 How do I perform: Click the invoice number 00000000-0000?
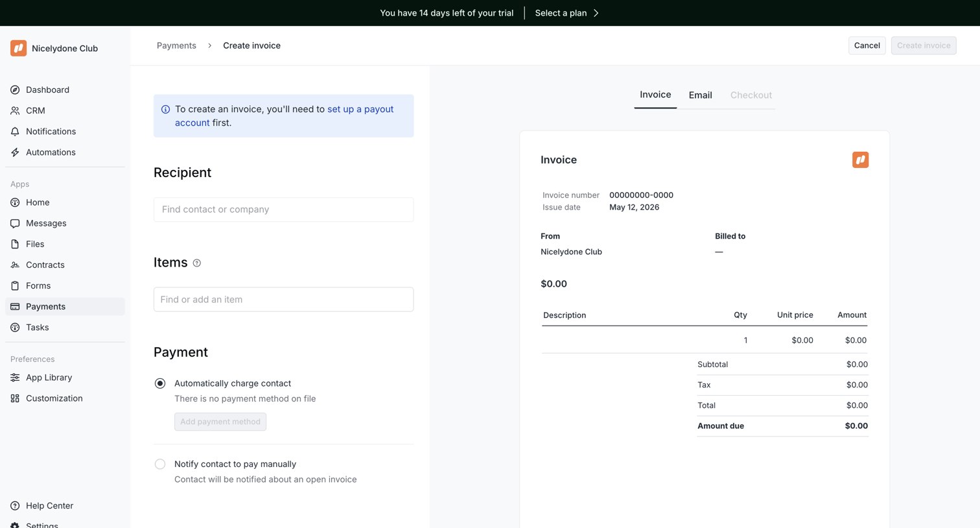point(641,195)
